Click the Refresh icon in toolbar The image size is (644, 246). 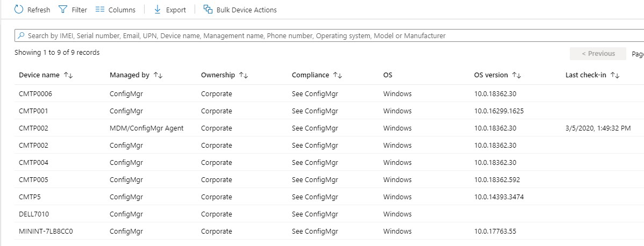click(19, 10)
